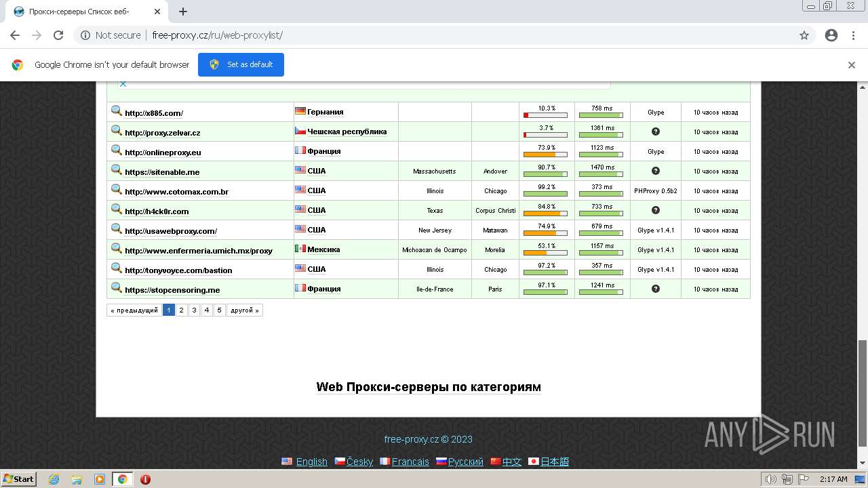Open the file explorer taskbar icon
868x488 pixels.
(x=77, y=479)
